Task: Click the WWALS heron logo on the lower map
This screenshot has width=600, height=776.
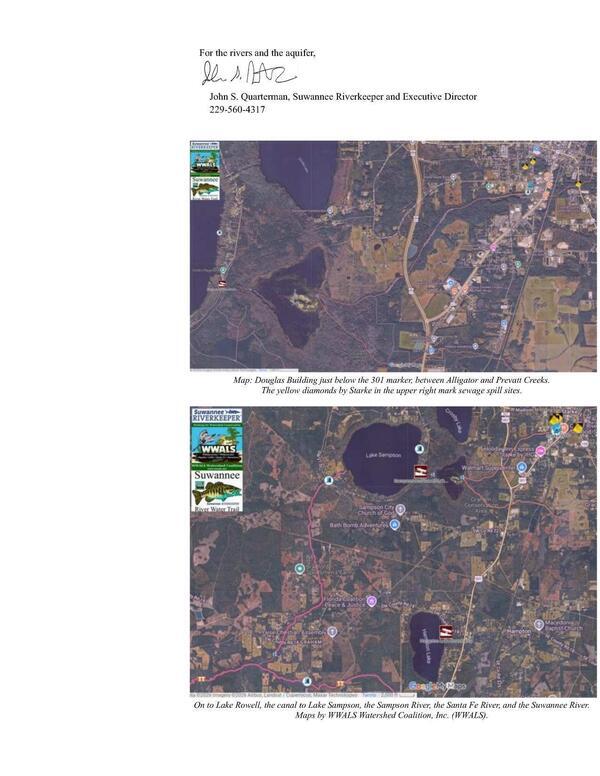Action: tap(217, 446)
